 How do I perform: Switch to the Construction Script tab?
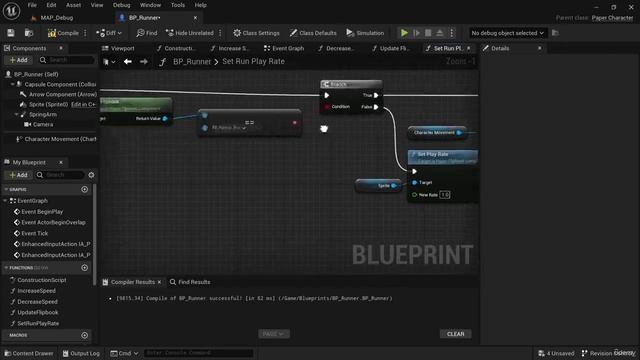176,48
